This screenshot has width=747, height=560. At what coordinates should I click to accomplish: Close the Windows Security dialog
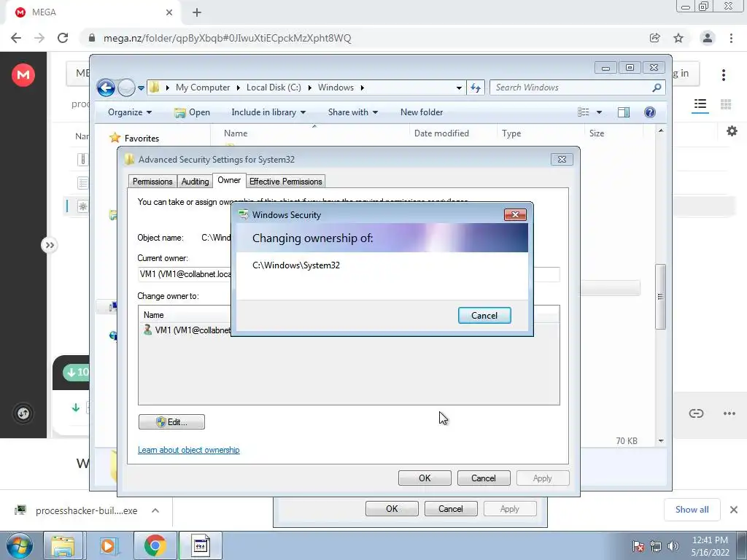coord(515,215)
